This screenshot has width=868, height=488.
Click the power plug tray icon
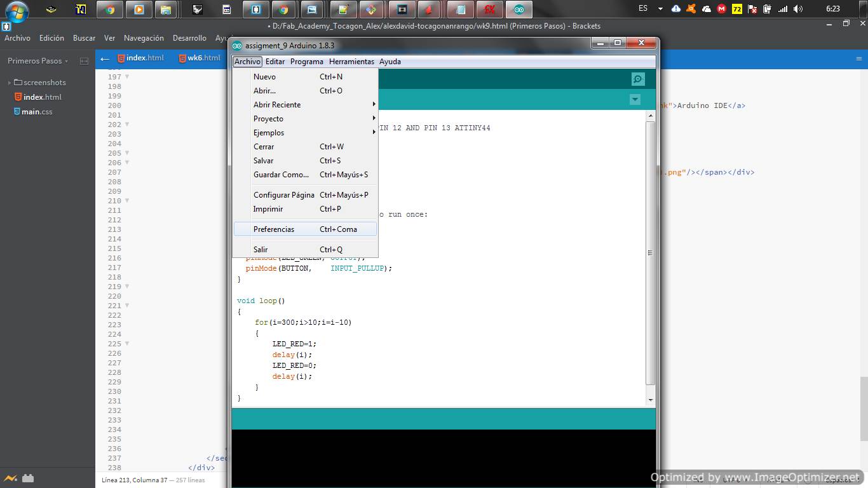pyautogui.click(x=768, y=9)
